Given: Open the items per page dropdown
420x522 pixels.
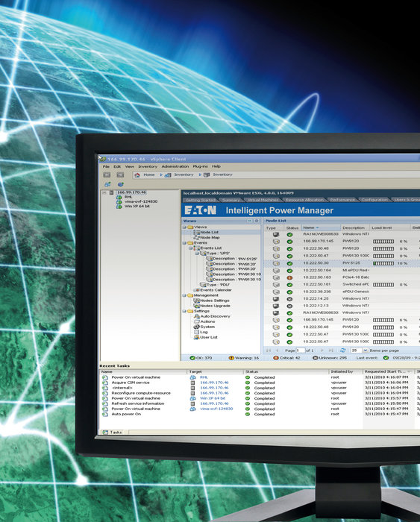Looking at the screenshot, I should [x=366, y=350].
